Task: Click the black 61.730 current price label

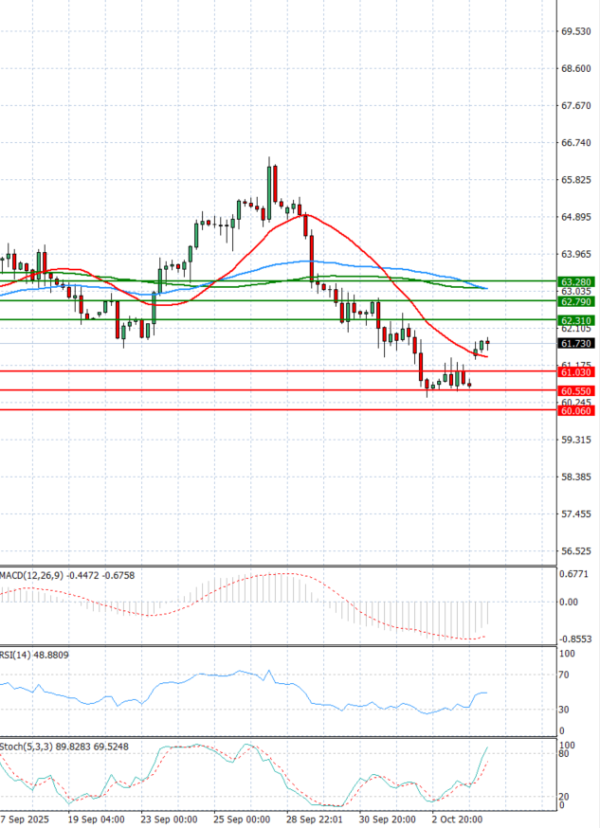Action: pyautogui.click(x=576, y=343)
